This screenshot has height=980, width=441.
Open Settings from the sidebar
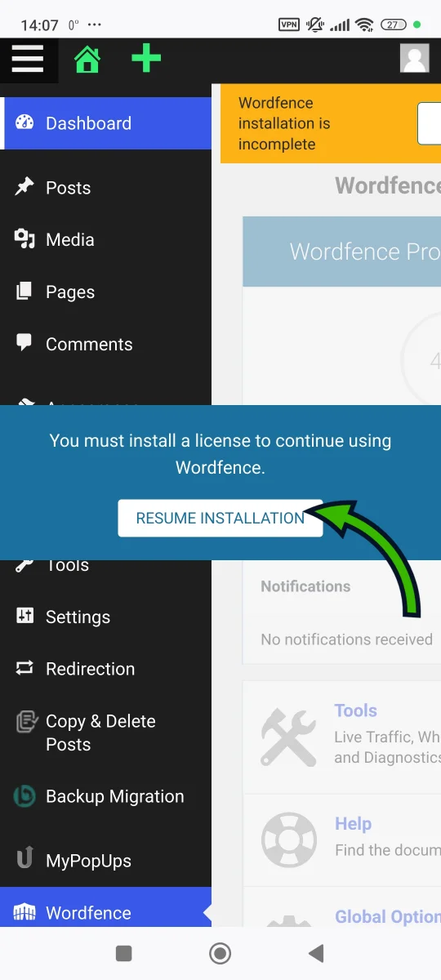point(106,617)
